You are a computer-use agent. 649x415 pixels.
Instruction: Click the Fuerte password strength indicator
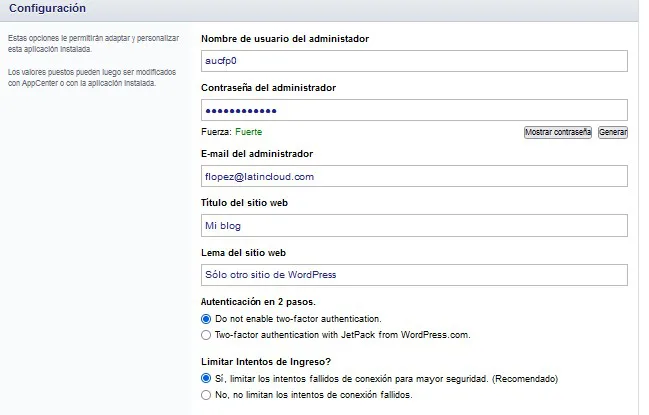coord(248,131)
